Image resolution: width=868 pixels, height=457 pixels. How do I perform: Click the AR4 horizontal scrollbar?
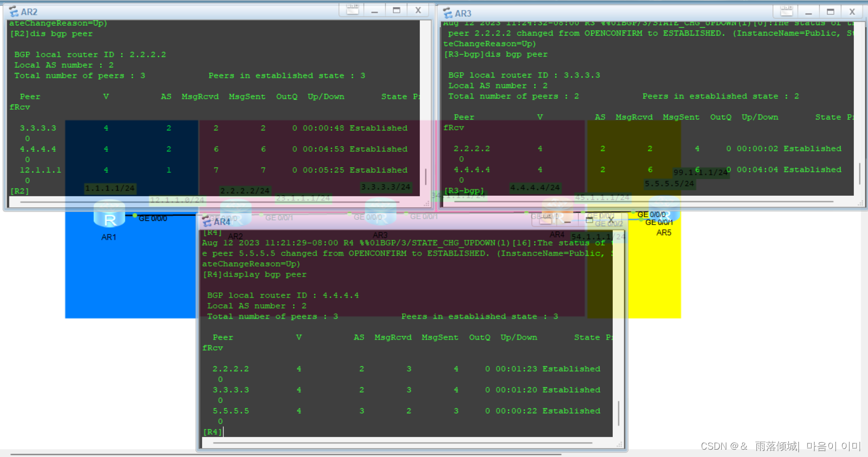coord(403,443)
